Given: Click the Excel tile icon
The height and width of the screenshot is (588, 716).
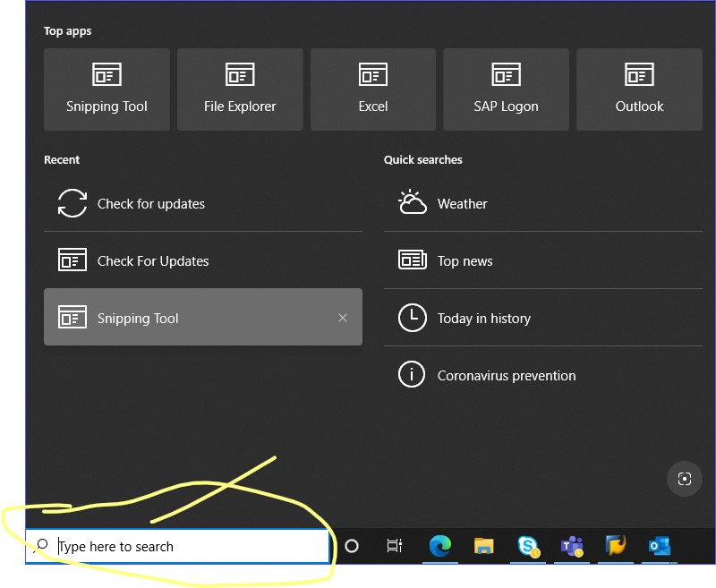Looking at the screenshot, I should tap(373, 74).
